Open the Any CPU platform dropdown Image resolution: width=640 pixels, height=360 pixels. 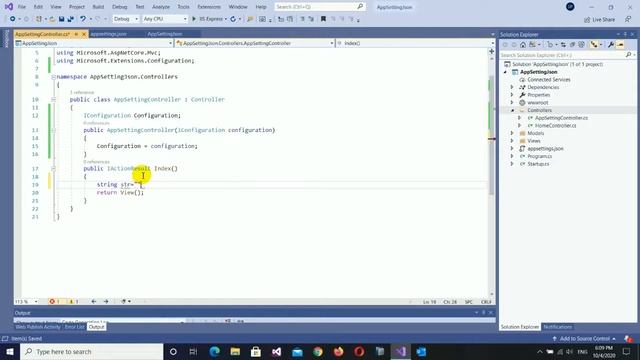(164, 19)
